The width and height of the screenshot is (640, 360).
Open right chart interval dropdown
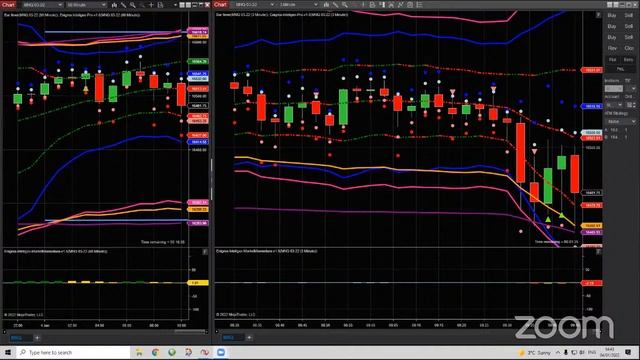pyautogui.click(x=298, y=5)
